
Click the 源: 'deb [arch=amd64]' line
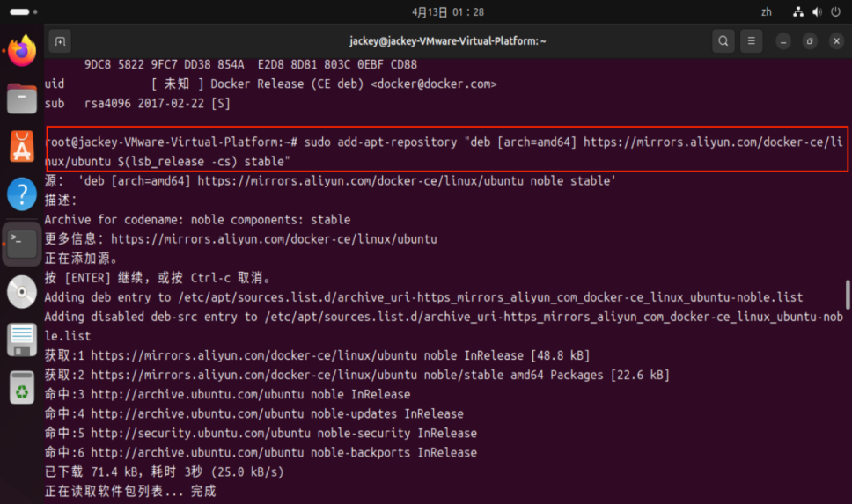pos(330,181)
